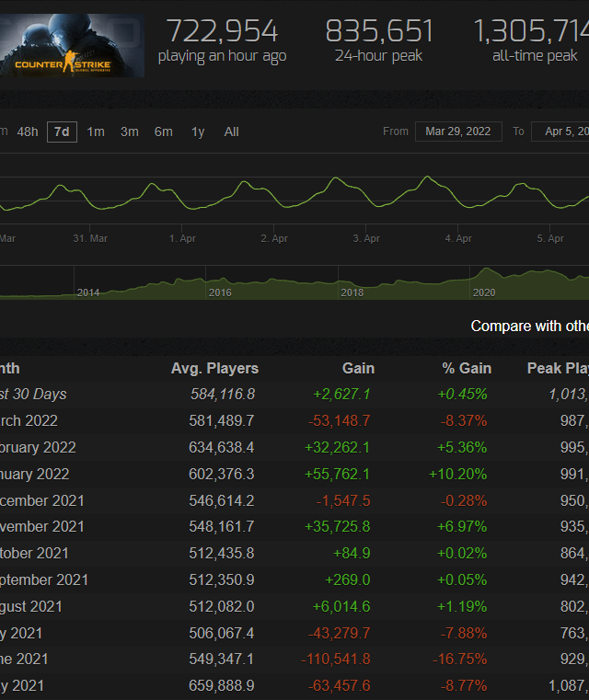Set chart range to 6m
The image size is (589, 700).
point(164,132)
